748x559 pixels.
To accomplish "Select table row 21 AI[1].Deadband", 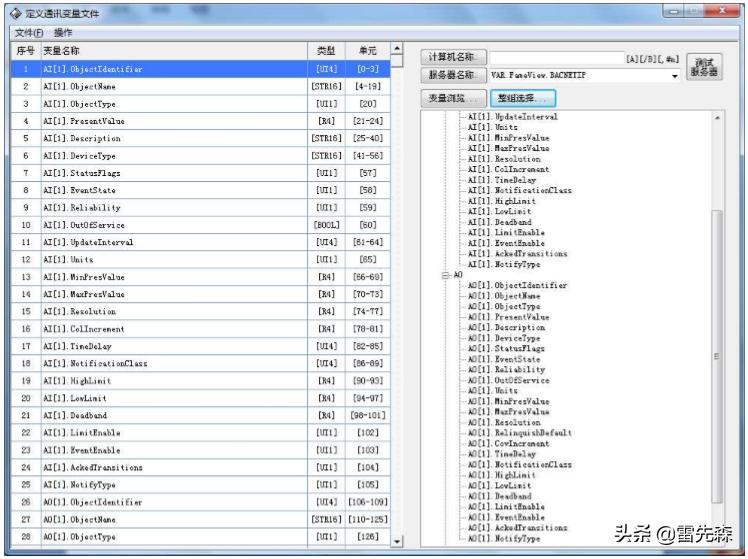I will (200, 415).
